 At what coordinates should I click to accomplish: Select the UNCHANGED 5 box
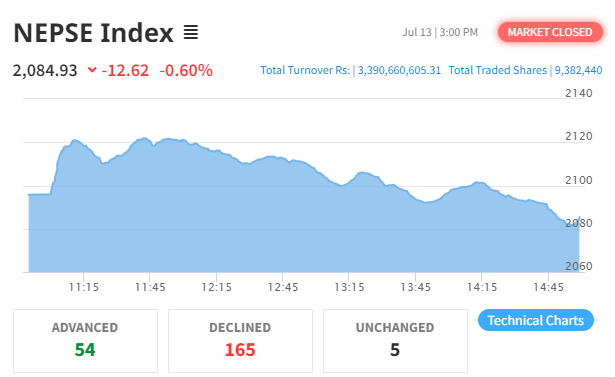pyautogui.click(x=395, y=341)
